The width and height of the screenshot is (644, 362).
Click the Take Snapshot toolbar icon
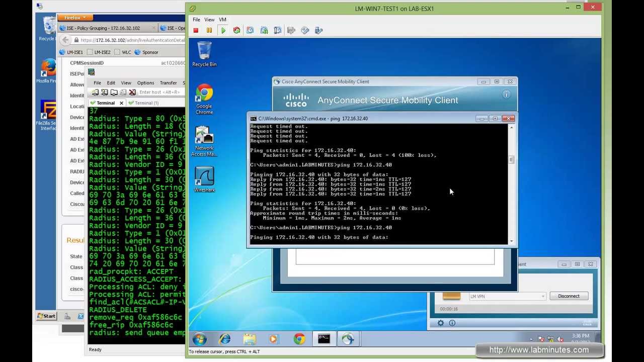(x=250, y=31)
